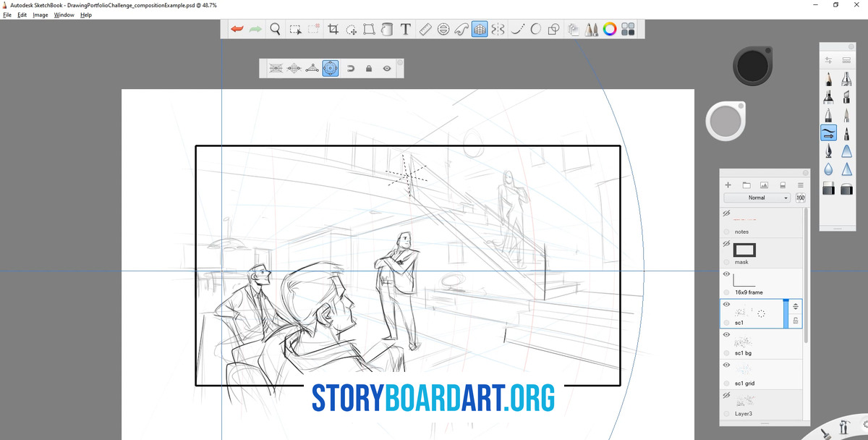Open the Color Wheel editor
868x440 pixels.
610,29
